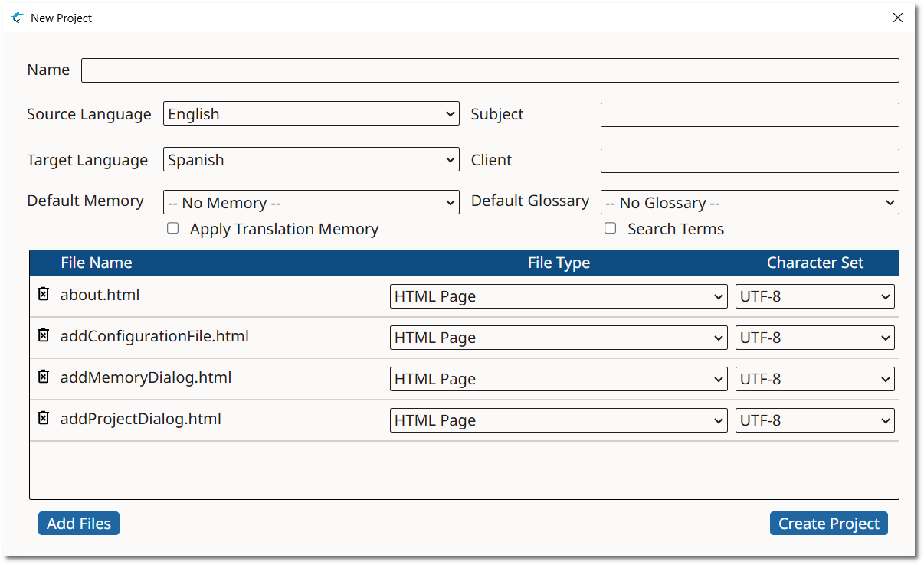
Task: Open the Default Memory selector
Action: 311,203
